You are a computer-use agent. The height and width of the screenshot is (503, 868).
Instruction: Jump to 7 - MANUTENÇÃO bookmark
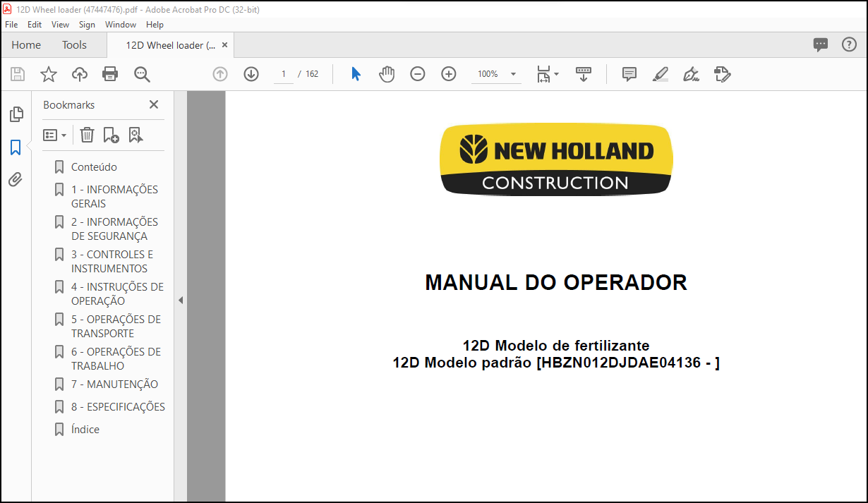click(114, 384)
